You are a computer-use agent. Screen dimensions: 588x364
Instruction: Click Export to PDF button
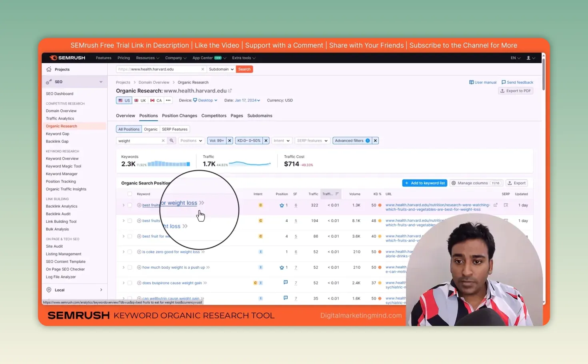point(516,91)
